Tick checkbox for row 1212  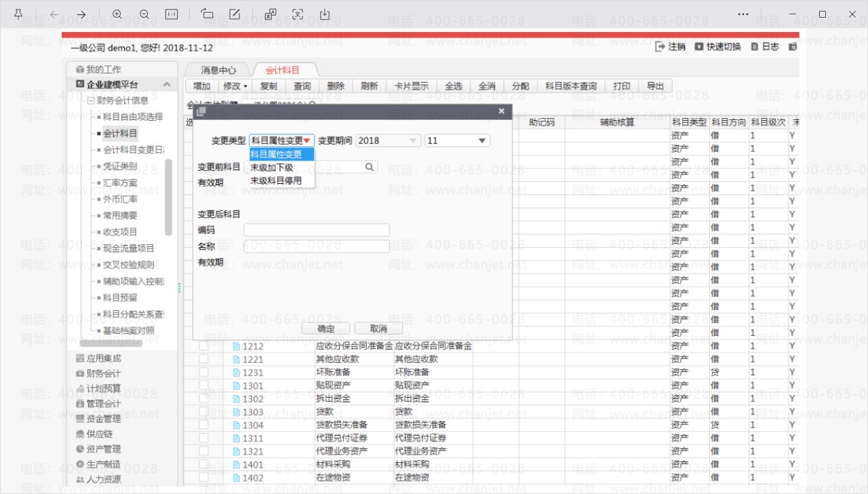(203, 346)
